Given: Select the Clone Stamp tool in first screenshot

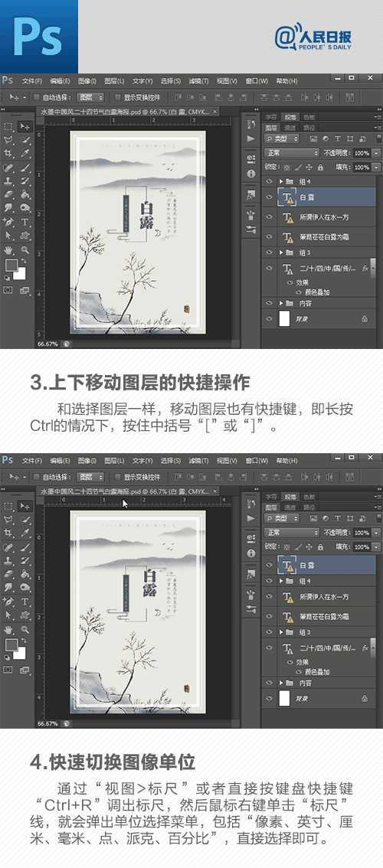Looking at the screenshot, I should pyautogui.click(x=9, y=181).
